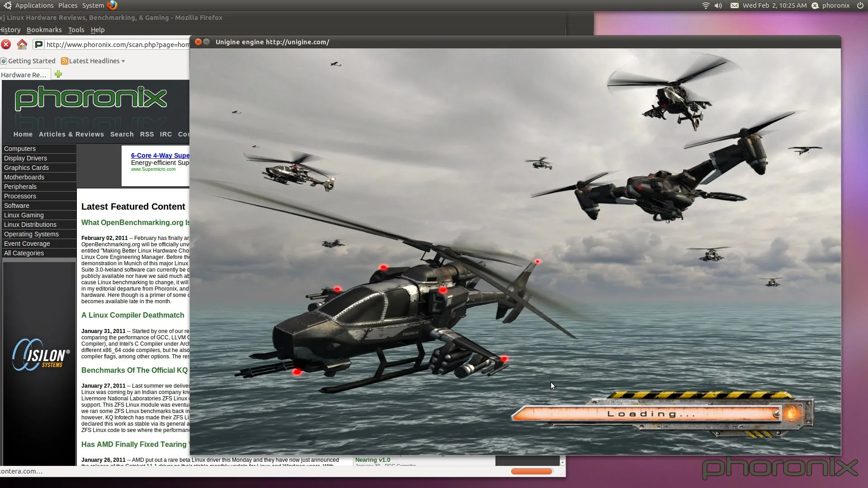Go to Home in Phoronix nav

(x=23, y=134)
